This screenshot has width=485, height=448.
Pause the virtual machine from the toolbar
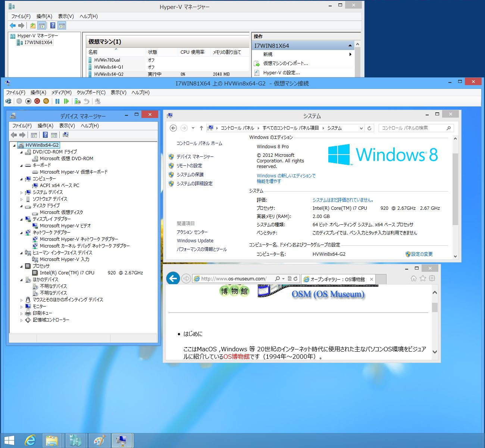[57, 101]
